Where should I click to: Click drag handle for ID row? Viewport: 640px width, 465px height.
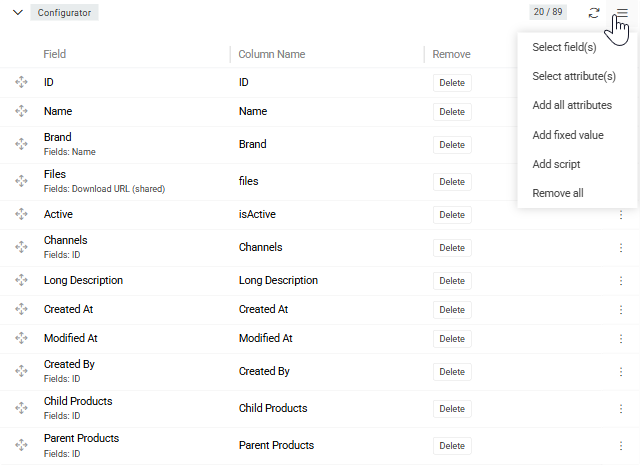pos(22,83)
